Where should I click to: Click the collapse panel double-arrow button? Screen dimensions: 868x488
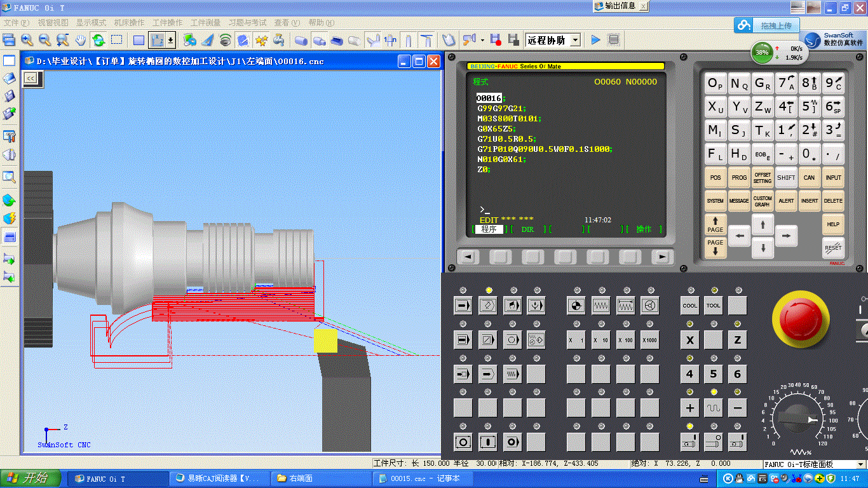[x=30, y=78]
